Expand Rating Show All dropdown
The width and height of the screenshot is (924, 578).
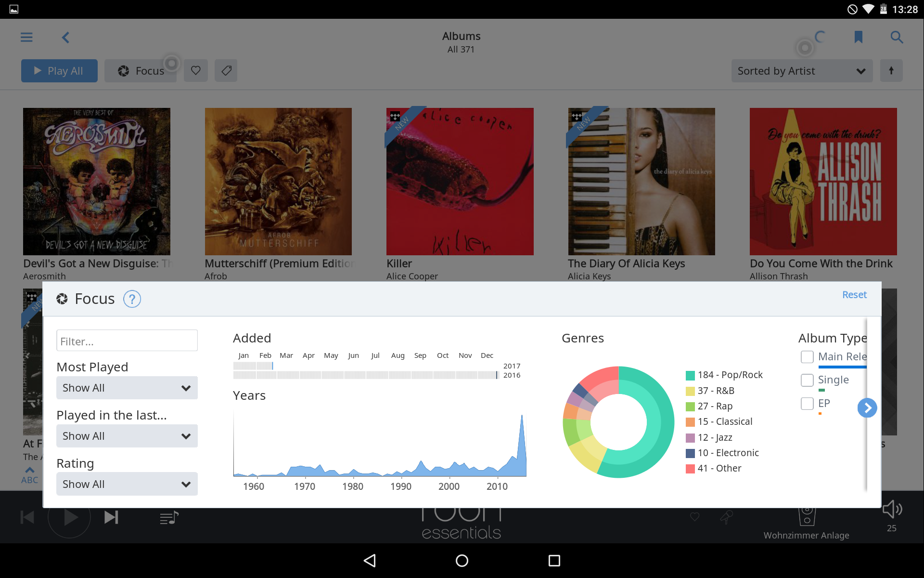[127, 484]
